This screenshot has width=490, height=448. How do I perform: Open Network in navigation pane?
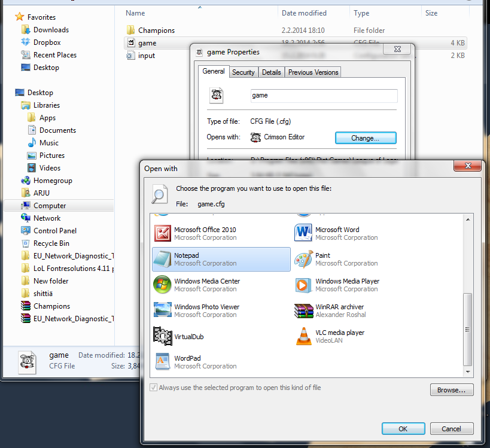click(x=47, y=218)
